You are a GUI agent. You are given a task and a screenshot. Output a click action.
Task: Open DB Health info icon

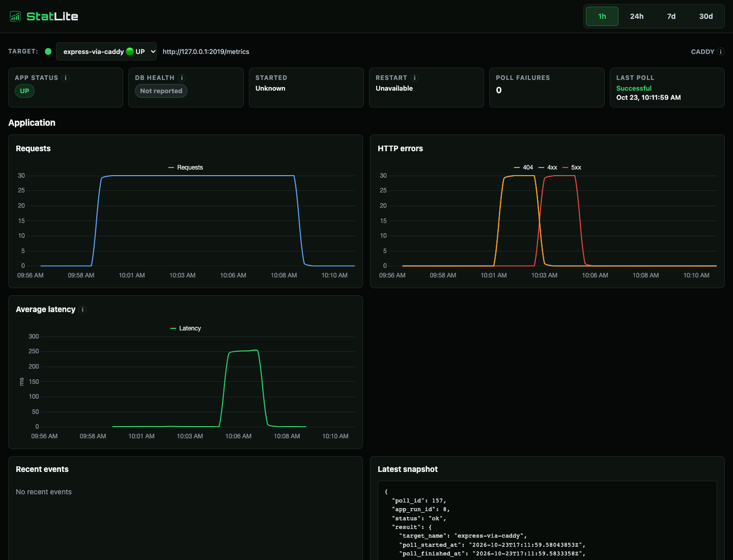[182, 78]
